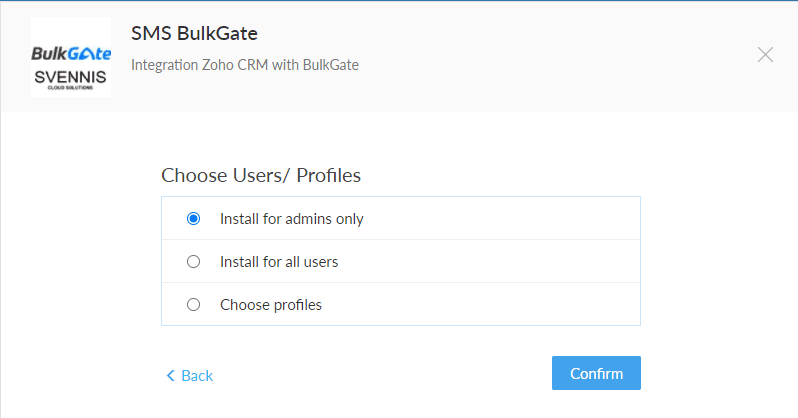Click the BulkGate Svennis logo thumbnail
The height and width of the screenshot is (418, 798).
(x=71, y=57)
